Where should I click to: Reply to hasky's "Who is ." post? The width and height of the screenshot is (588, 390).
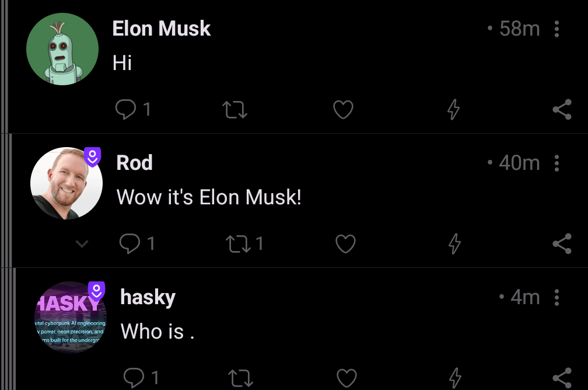[x=134, y=378]
